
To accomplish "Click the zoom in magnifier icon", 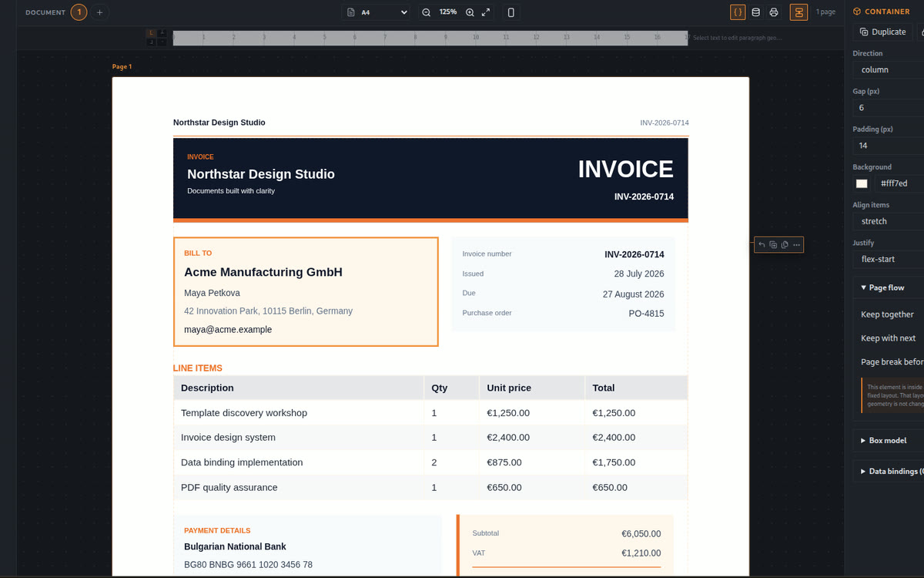I will click(470, 12).
